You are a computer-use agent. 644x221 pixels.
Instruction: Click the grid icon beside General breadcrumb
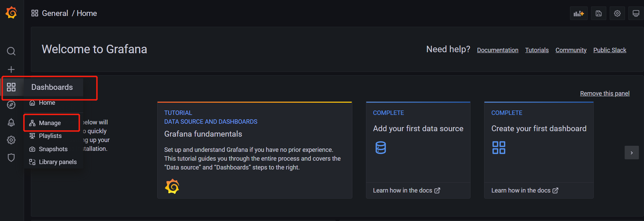[35, 13]
